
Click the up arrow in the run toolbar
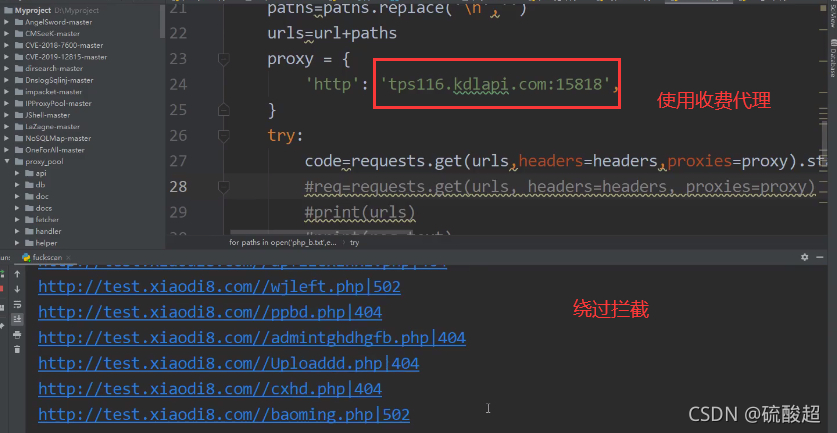point(17,274)
